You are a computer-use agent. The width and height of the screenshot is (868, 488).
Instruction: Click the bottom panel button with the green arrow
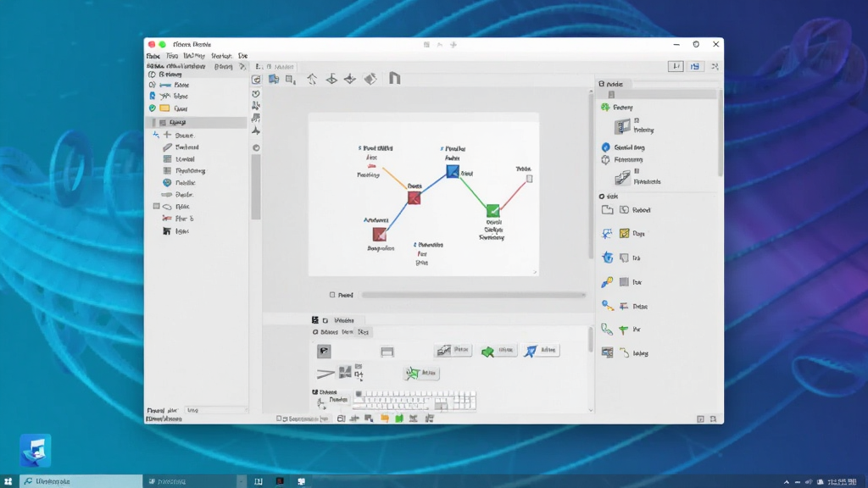pyautogui.click(x=498, y=350)
